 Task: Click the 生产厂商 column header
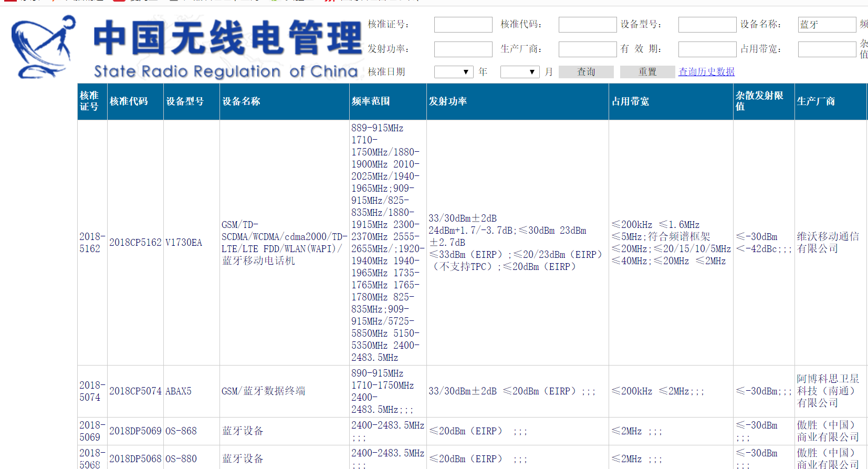coord(831,101)
